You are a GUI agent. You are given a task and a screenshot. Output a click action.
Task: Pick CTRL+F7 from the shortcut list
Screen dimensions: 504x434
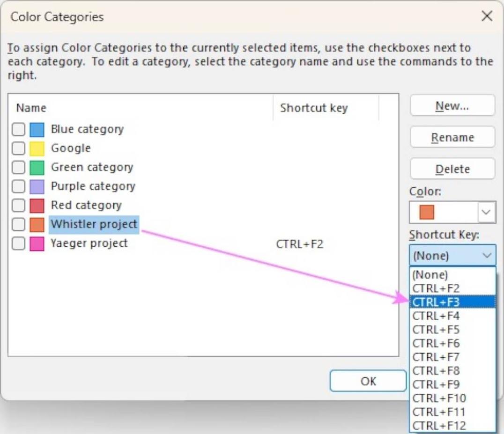(452, 357)
